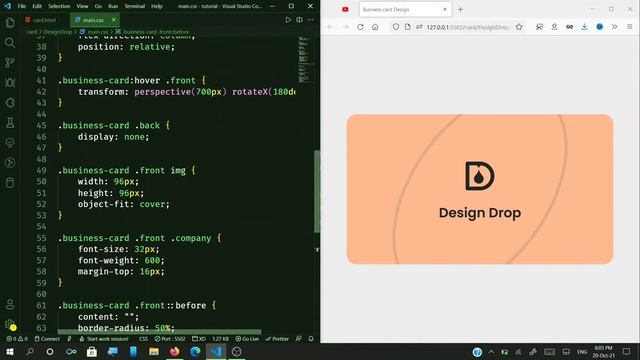Open the Extensions view in activity bar

point(10,102)
